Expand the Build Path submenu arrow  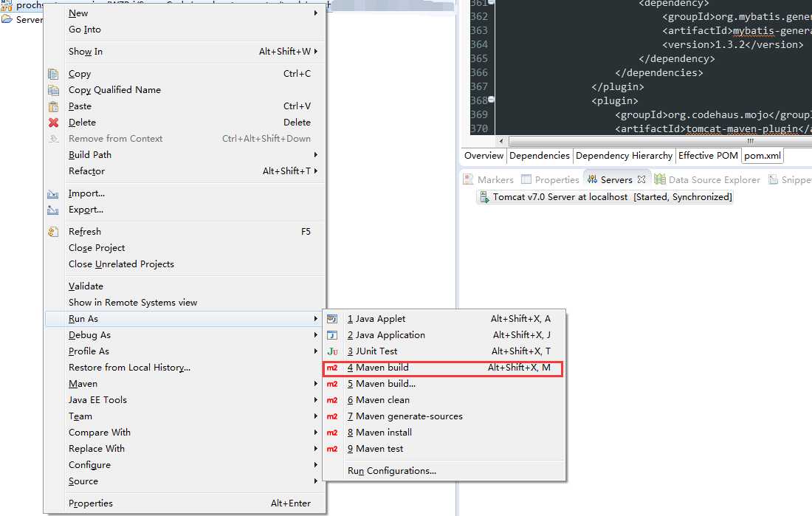point(315,154)
